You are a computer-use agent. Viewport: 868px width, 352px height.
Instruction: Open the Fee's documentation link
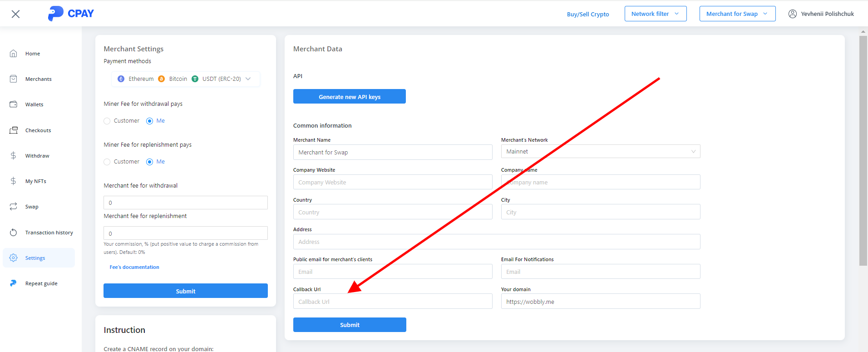(134, 267)
